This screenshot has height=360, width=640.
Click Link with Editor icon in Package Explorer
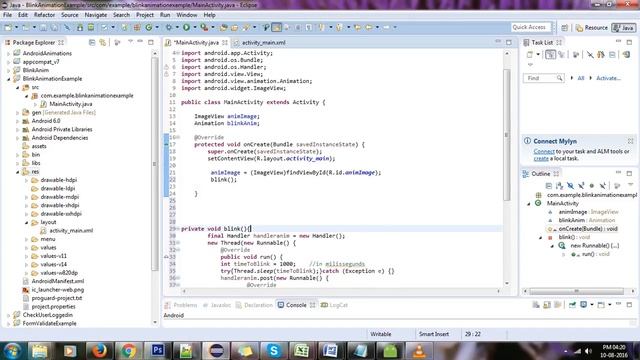(102, 42)
